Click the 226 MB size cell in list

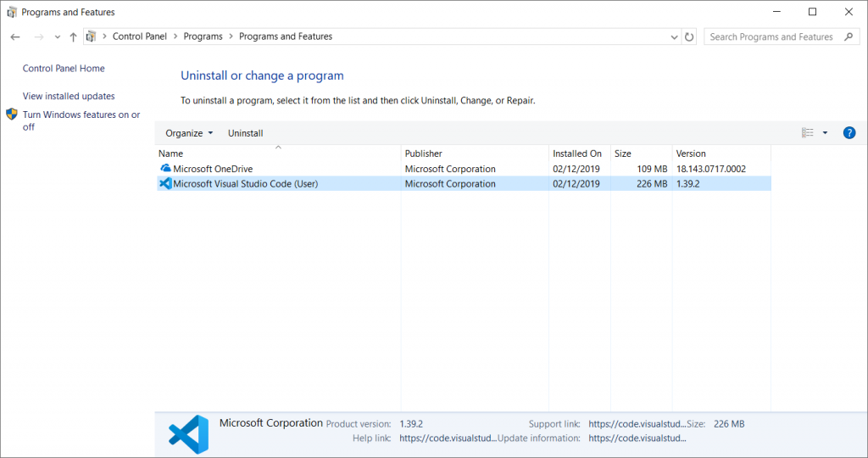click(652, 184)
